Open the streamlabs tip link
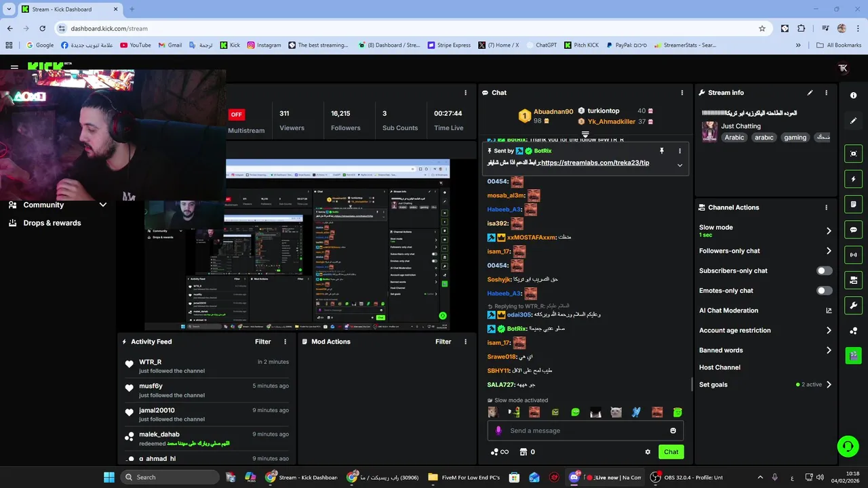 [595, 163]
